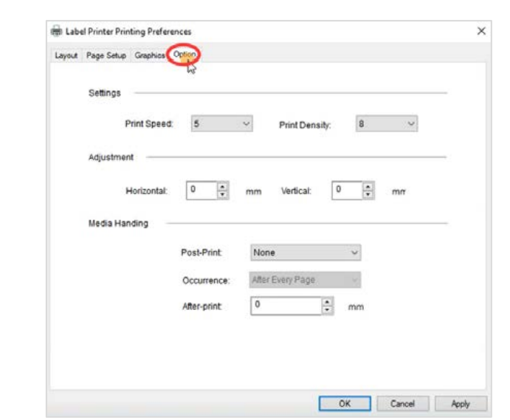
Task: Decrease the Vertical adjustment with down arrow
Action: coord(368,195)
